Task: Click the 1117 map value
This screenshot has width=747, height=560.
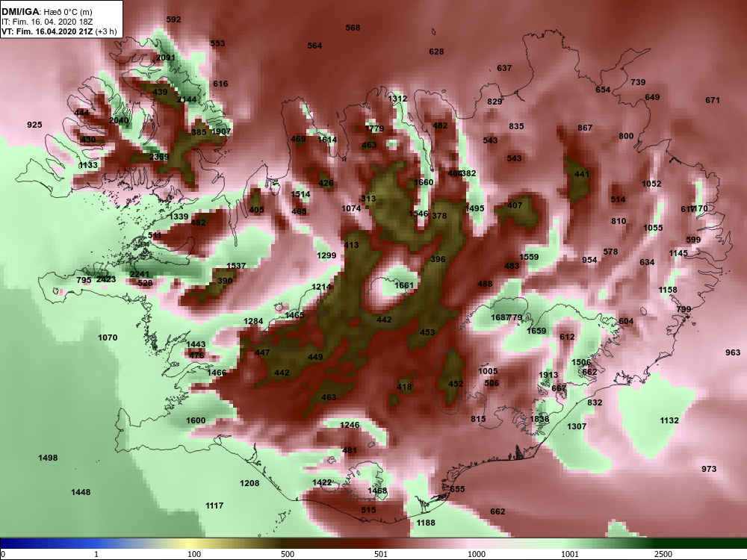Action: (214, 505)
